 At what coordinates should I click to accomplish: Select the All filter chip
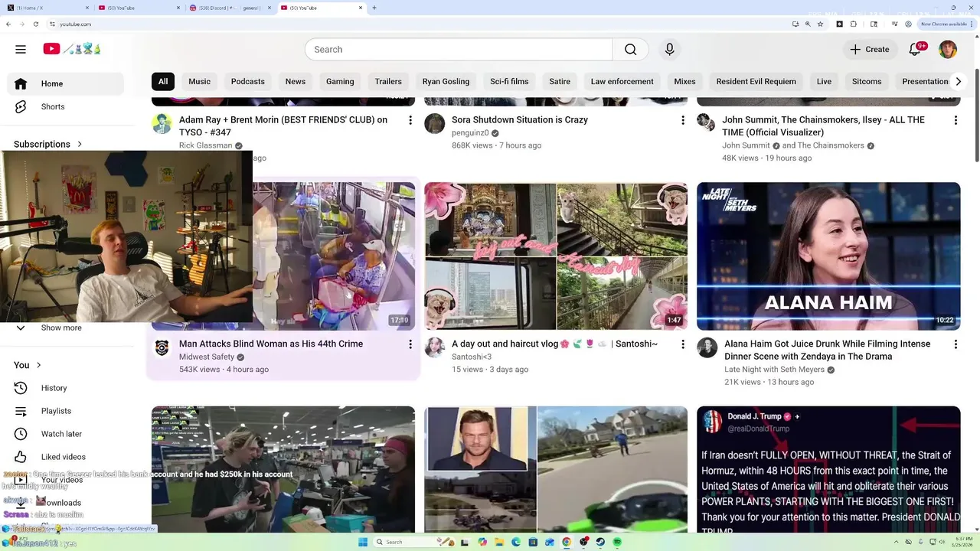coord(163,81)
